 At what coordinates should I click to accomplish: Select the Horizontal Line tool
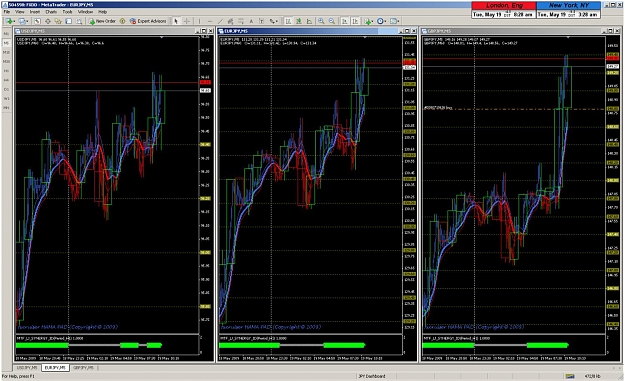pyautogui.click(x=210, y=21)
